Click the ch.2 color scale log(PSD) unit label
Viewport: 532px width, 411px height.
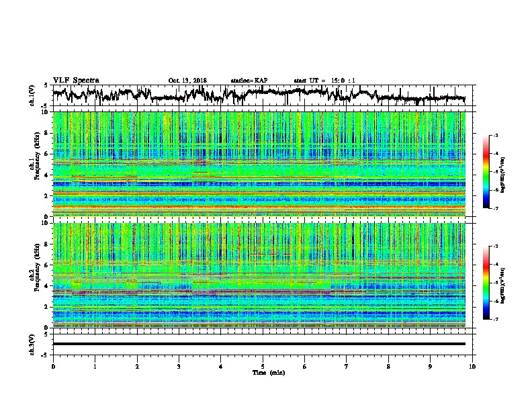tap(503, 285)
